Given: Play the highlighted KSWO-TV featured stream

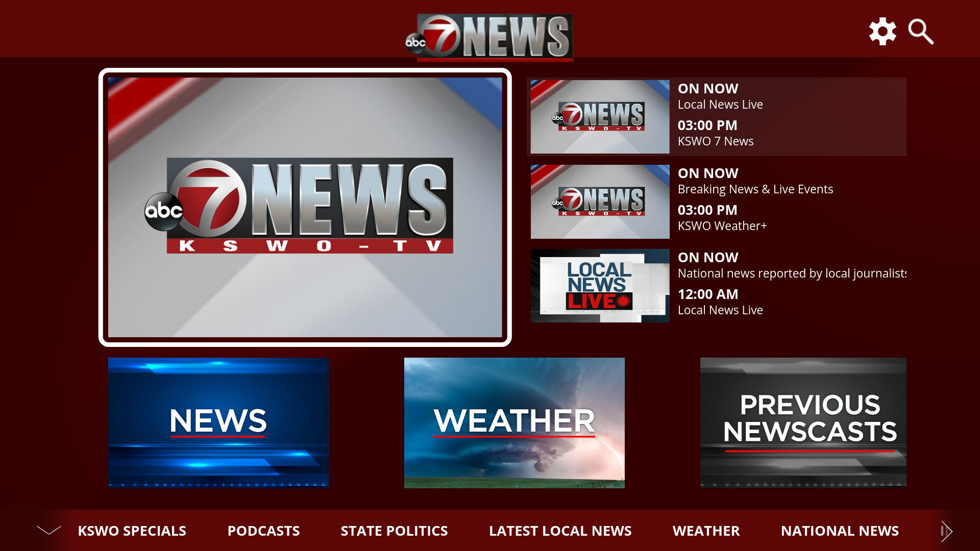Looking at the screenshot, I should (306, 207).
